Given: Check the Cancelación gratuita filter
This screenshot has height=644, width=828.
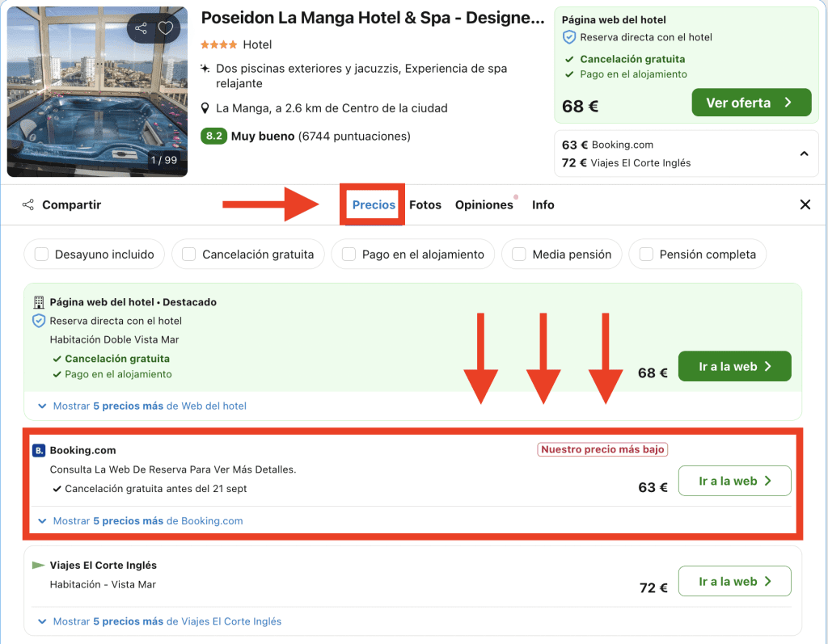Looking at the screenshot, I should [x=189, y=255].
